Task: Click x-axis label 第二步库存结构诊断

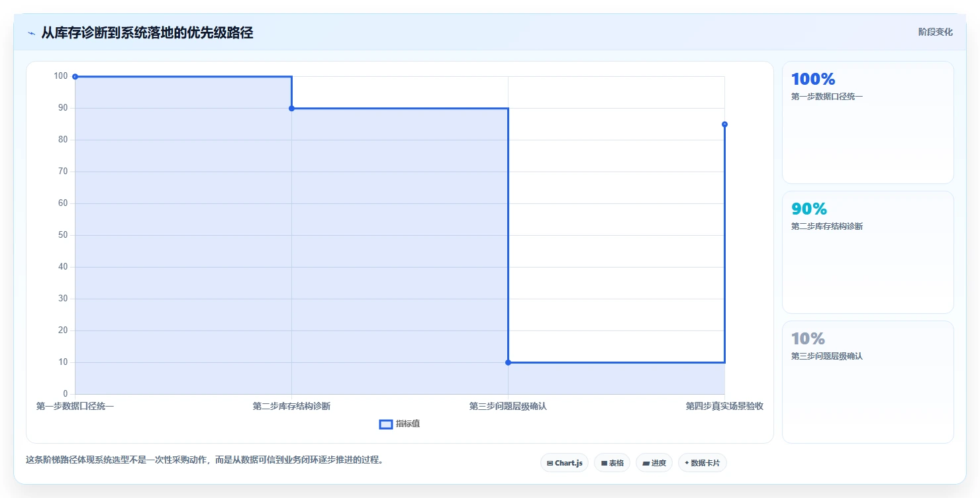Action: click(x=291, y=406)
